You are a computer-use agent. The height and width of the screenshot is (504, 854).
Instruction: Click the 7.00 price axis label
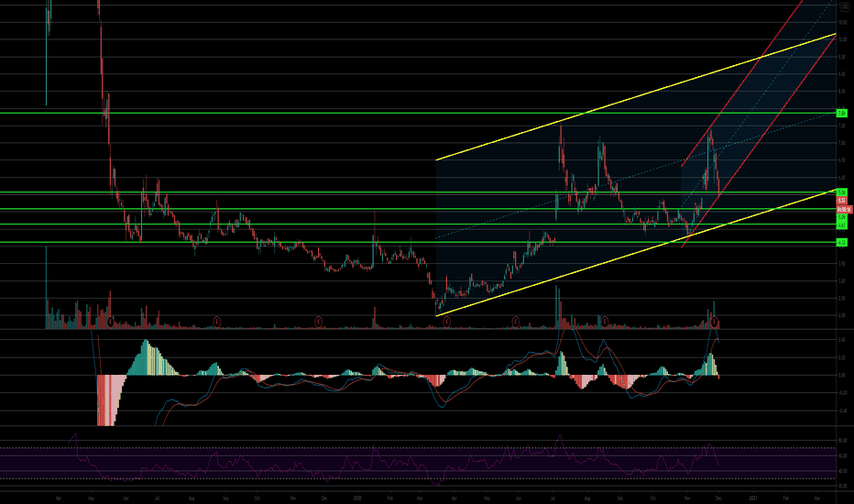(843, 143)
